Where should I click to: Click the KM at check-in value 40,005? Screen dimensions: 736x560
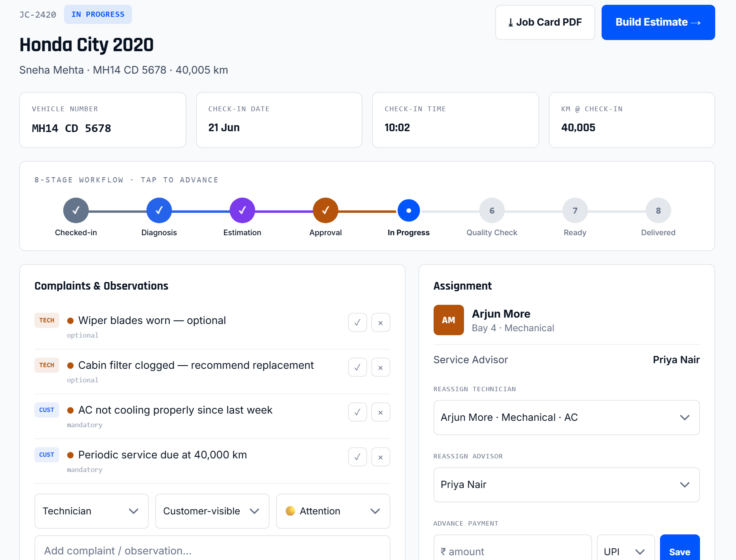[x=578, y=128]
